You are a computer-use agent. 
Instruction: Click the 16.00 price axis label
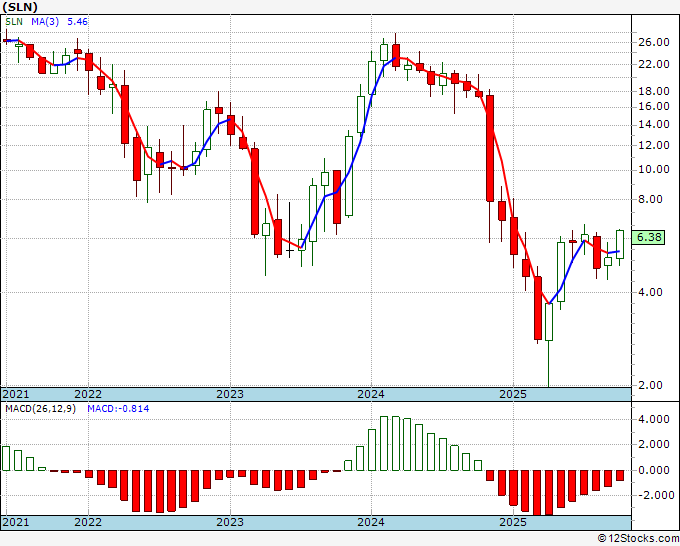click(x=654, y=106)
